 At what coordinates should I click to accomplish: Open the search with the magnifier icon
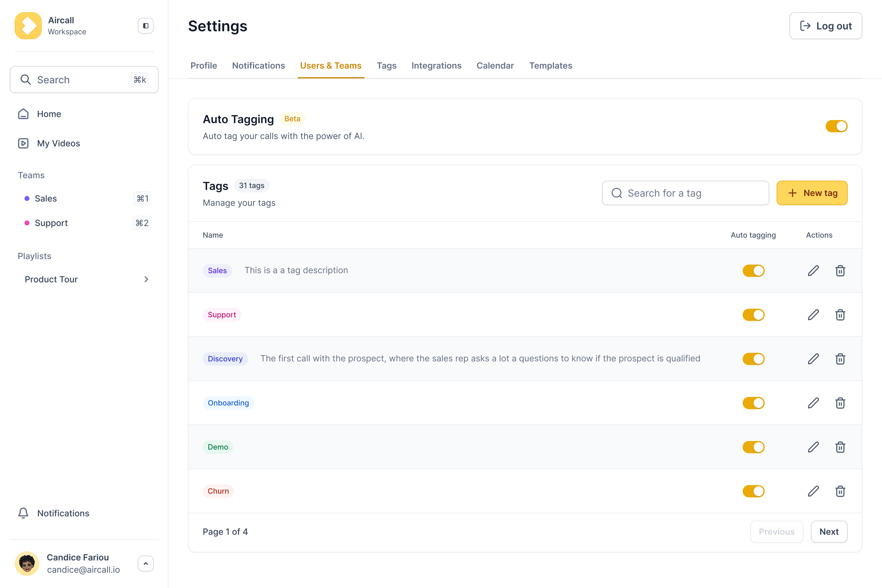pos(25,80)
